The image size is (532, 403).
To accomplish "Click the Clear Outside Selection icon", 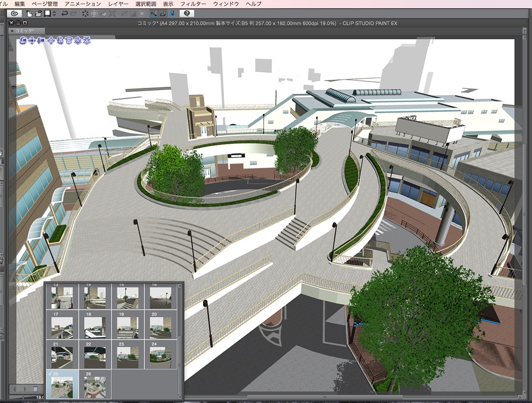I will [94, 14].
